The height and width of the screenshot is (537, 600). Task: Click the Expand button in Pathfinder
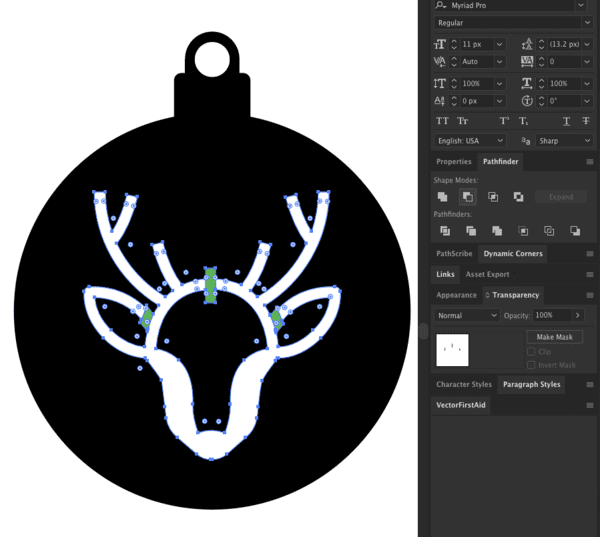coord(561,197)
